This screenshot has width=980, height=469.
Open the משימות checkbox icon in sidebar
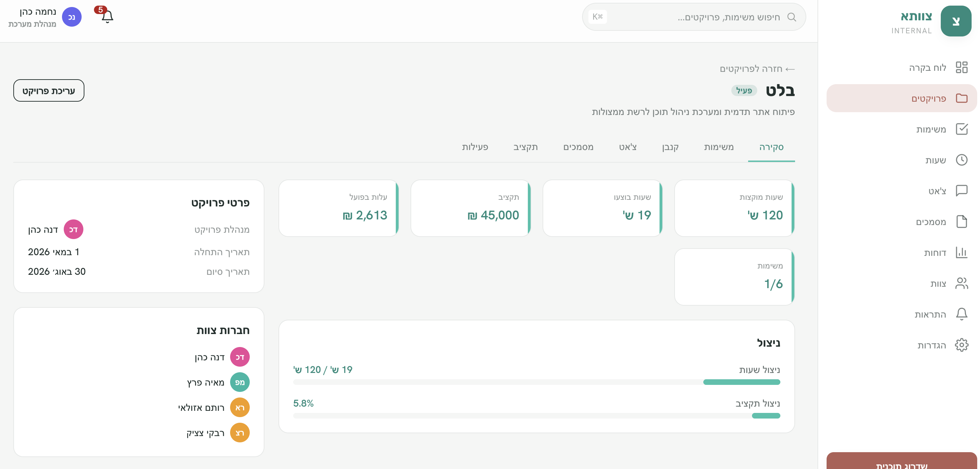961,129
